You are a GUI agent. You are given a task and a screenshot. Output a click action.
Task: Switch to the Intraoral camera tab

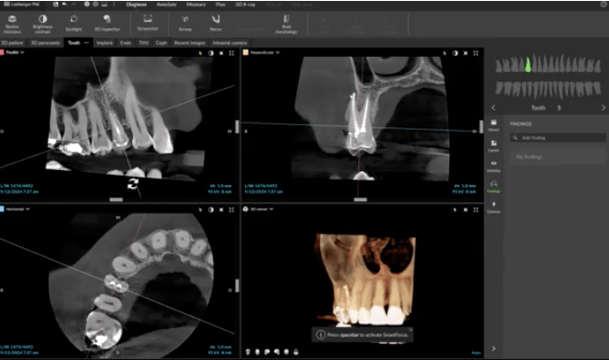[230, 43]
